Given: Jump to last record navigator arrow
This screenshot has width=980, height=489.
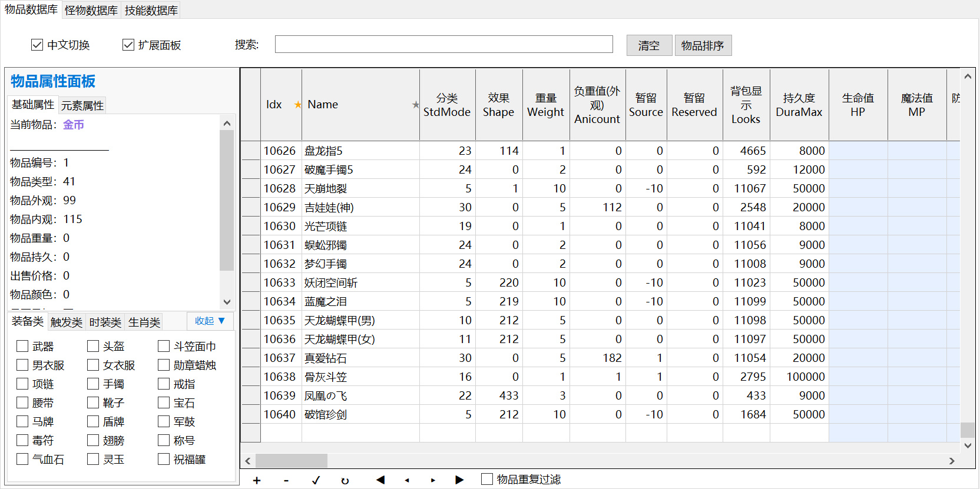Looking at the screenshot, I should pyautogui.click(x=459, y=480).
